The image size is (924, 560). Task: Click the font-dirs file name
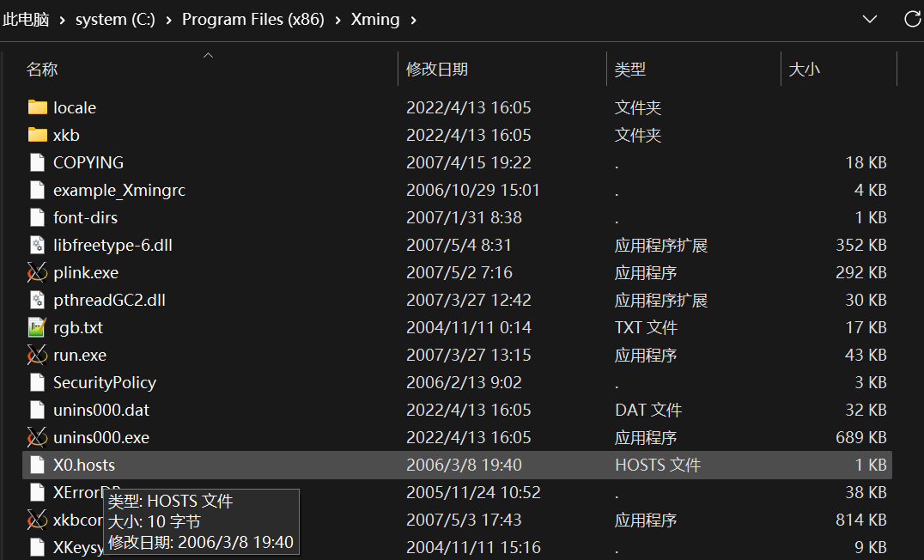86,217
